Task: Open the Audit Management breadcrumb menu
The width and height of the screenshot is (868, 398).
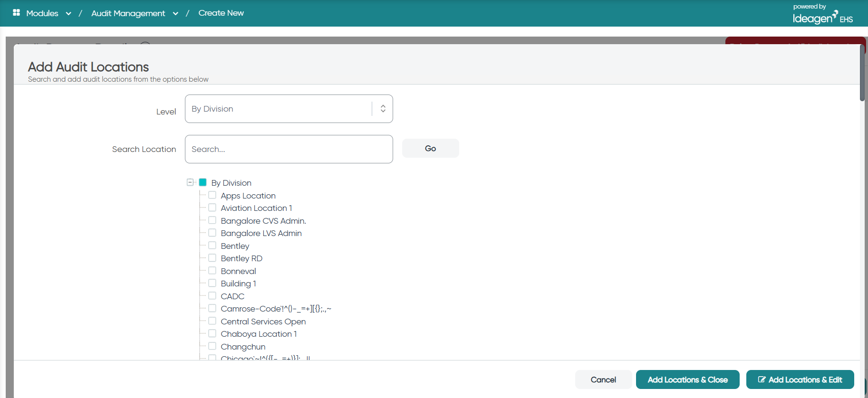Action: [x=128, y=13]
